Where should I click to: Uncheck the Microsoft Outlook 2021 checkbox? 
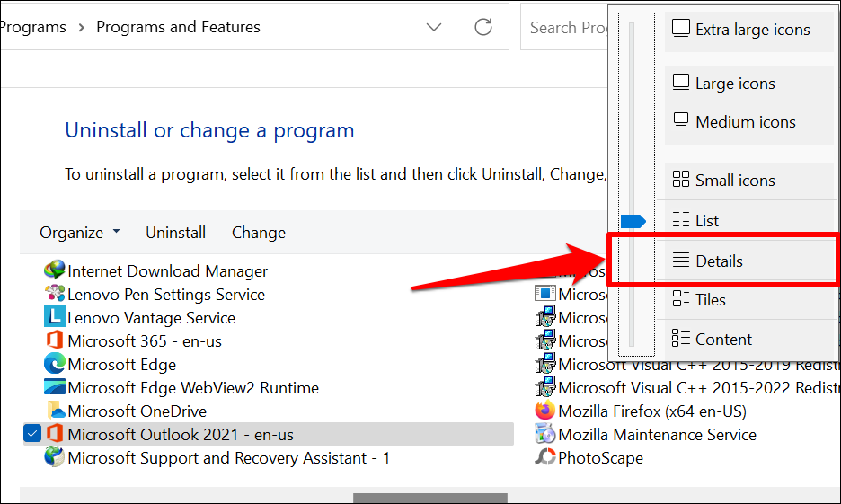pyautogui.click(x=32, y=434)
